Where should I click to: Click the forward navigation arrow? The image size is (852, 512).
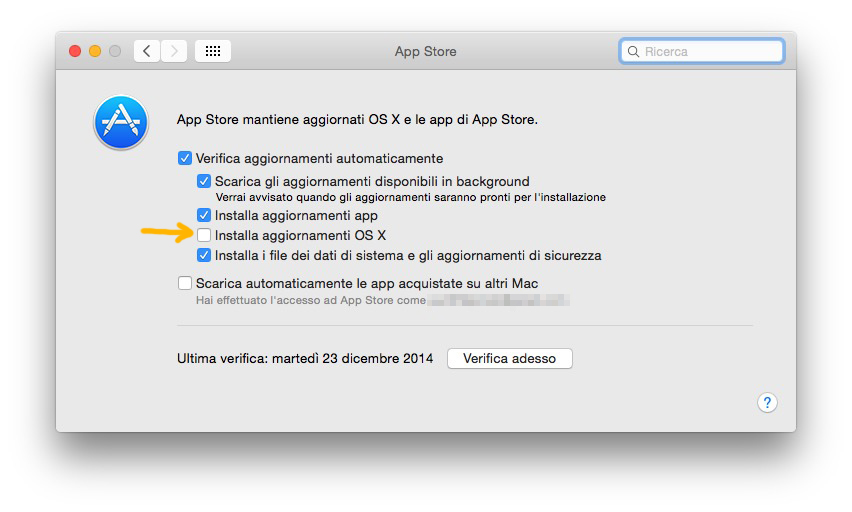pos(174,51)
